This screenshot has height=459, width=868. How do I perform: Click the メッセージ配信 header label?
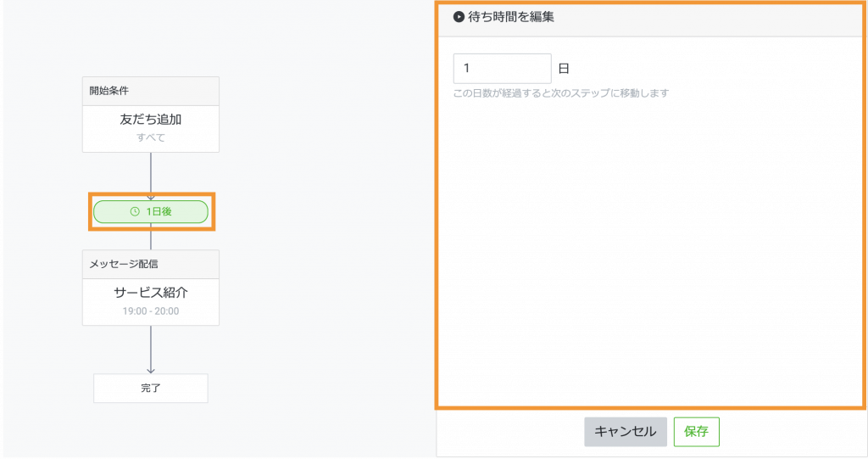click(124, 264)
